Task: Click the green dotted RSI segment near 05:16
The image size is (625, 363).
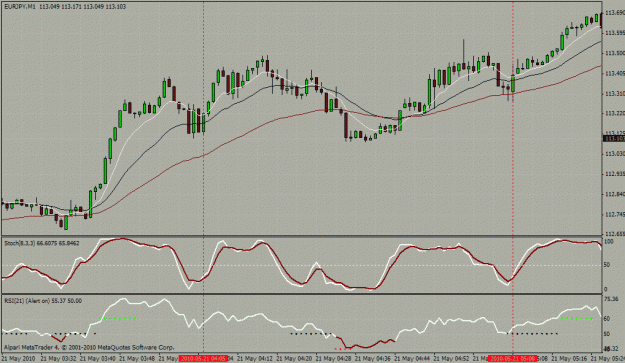Action: pos(576,318)
